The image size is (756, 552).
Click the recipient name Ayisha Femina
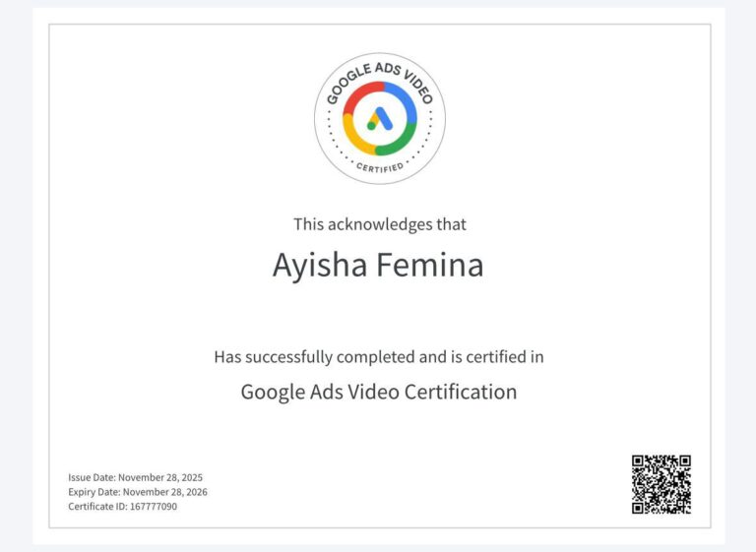point(378,266)
